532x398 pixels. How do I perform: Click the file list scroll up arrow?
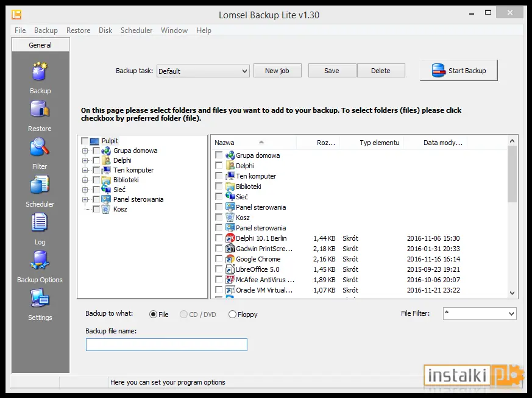(x=512, y=141)
